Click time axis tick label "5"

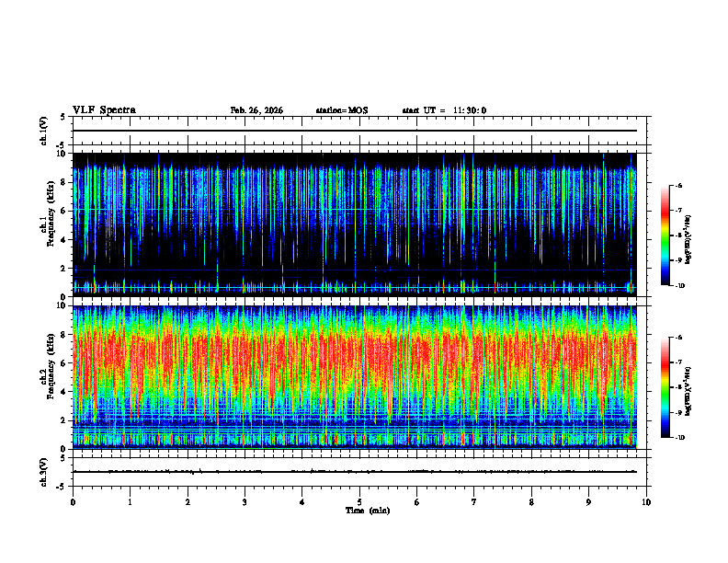(359, 502)
